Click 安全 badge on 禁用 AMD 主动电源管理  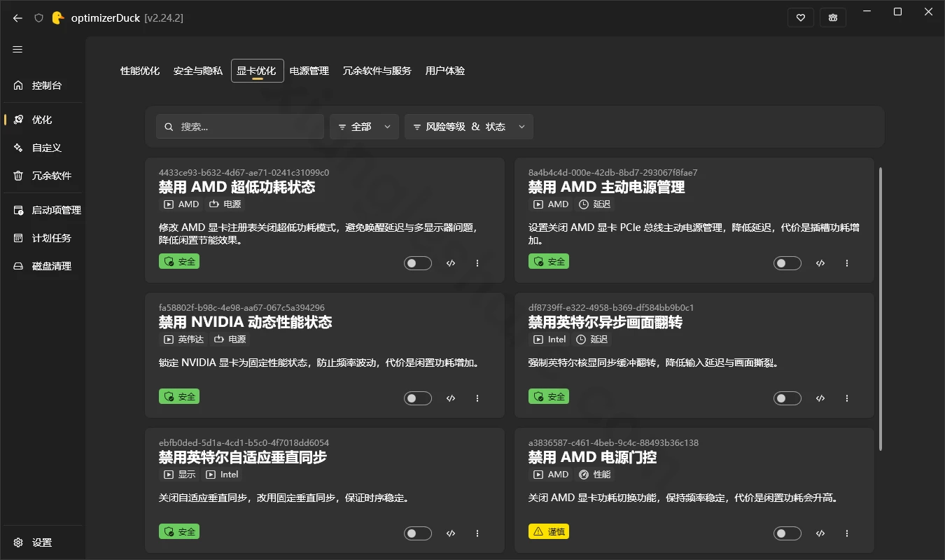(549, 262)
